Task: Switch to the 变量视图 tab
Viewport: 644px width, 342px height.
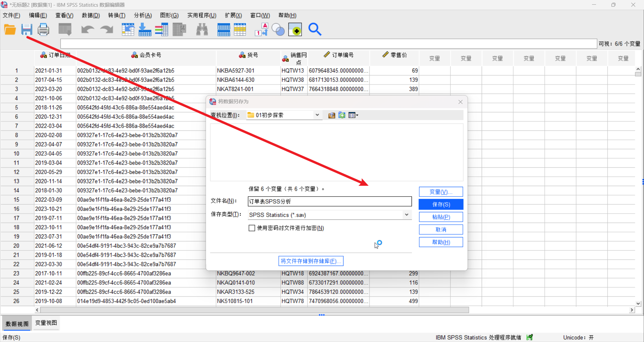Action: click(46, 323)
